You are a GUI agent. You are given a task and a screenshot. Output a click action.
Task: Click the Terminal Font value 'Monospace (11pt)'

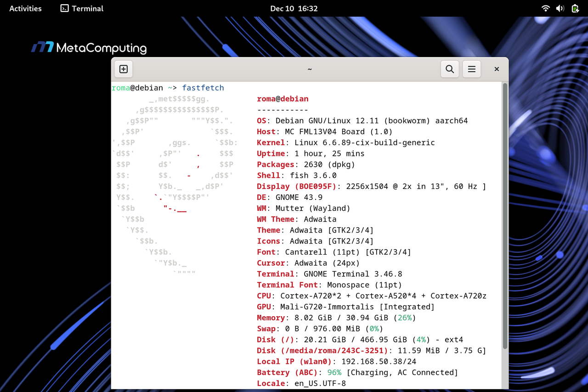coord(365,285)
